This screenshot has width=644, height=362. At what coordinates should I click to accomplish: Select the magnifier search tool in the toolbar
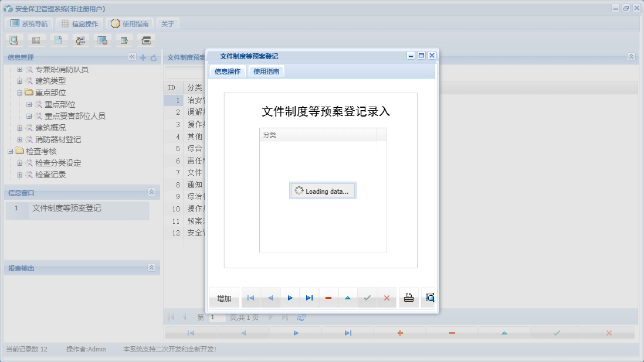[x=14, y=40]
